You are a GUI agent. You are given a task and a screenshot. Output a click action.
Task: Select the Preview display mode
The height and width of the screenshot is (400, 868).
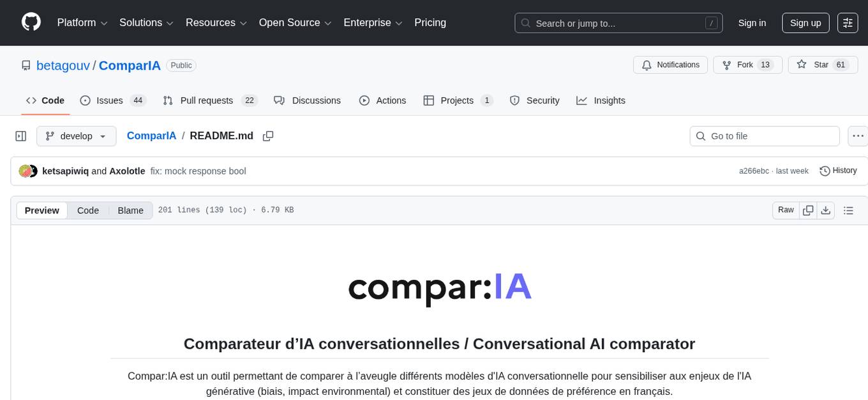pyautogui.click(x=41, y=210)
